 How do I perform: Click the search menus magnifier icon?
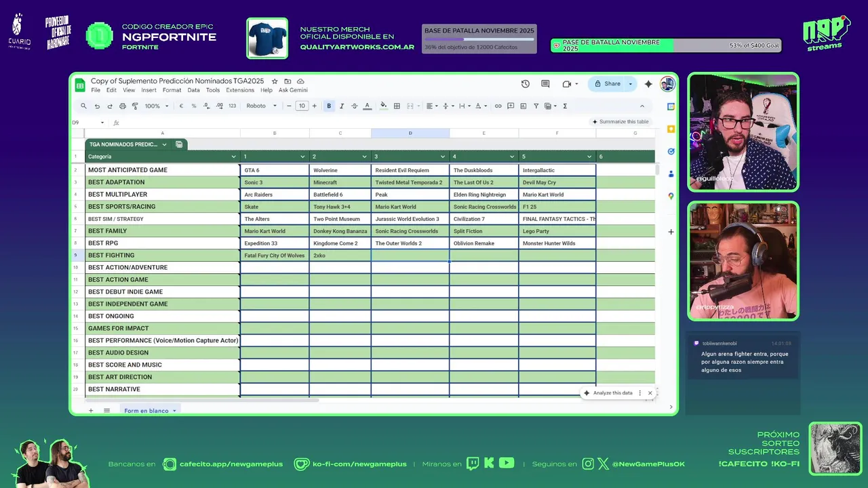pos(83,106)
